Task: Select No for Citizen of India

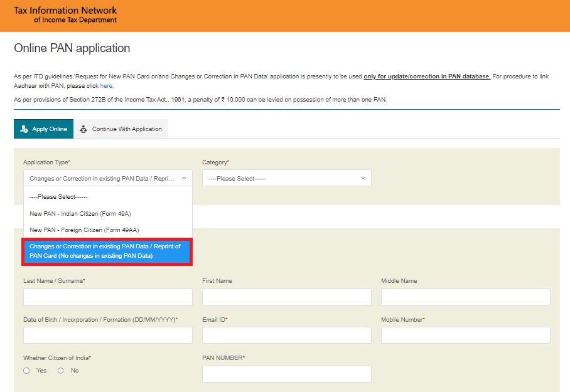Action: 61,371
